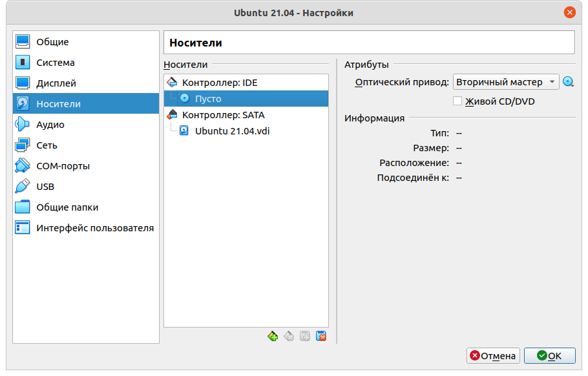Click the Тип: information label

pos(439,133)
